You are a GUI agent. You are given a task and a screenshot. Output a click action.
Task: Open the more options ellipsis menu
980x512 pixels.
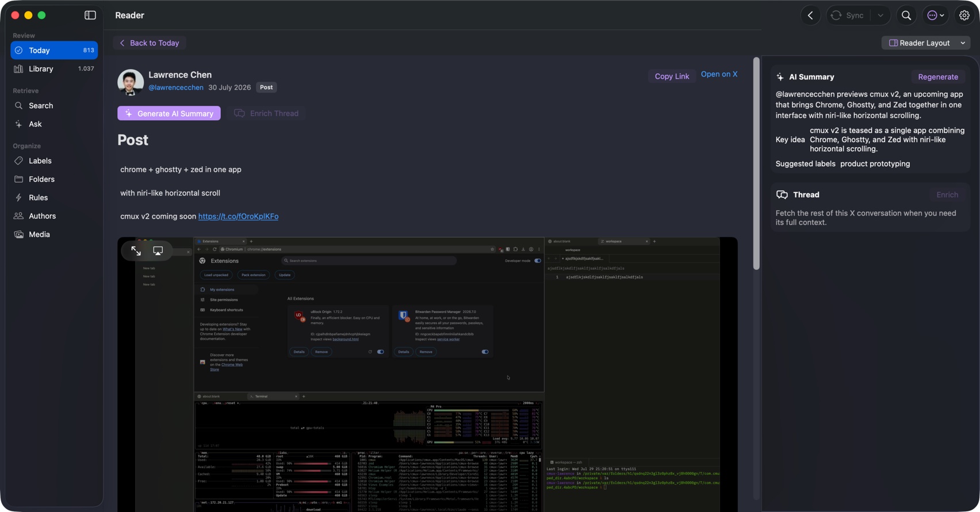point(936,16)
